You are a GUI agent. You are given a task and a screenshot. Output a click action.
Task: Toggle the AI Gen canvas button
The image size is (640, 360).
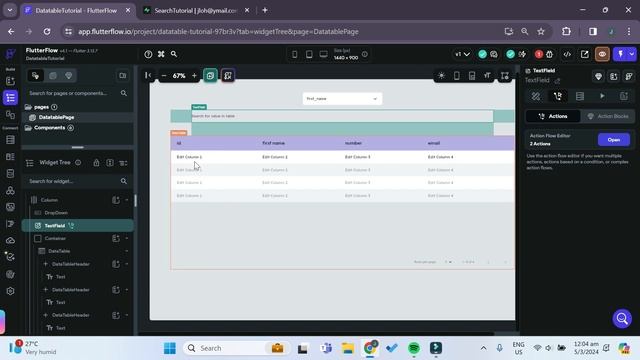[x=228, y=76]
